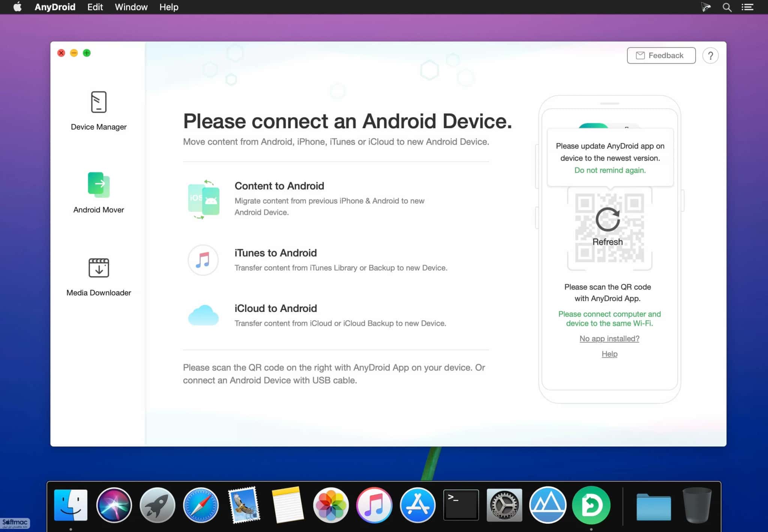This screenshot has height=532, width=768.
Task: Open the Edit menu
Action: [95, 7]
